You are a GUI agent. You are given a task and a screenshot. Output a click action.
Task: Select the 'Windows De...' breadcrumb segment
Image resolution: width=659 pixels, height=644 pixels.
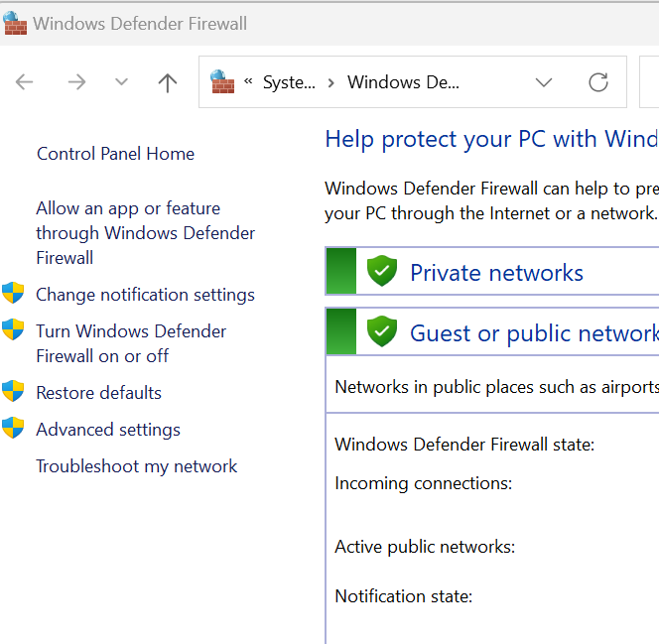tap(403, 82)
